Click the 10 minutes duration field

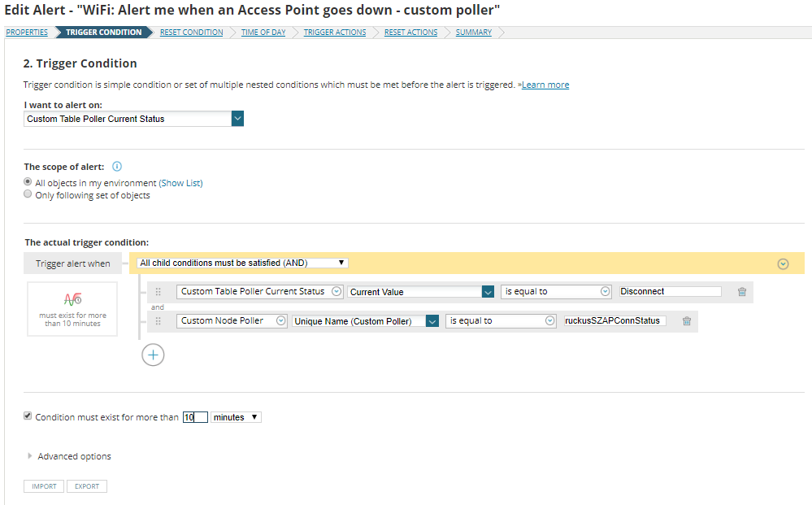point(195,417)
